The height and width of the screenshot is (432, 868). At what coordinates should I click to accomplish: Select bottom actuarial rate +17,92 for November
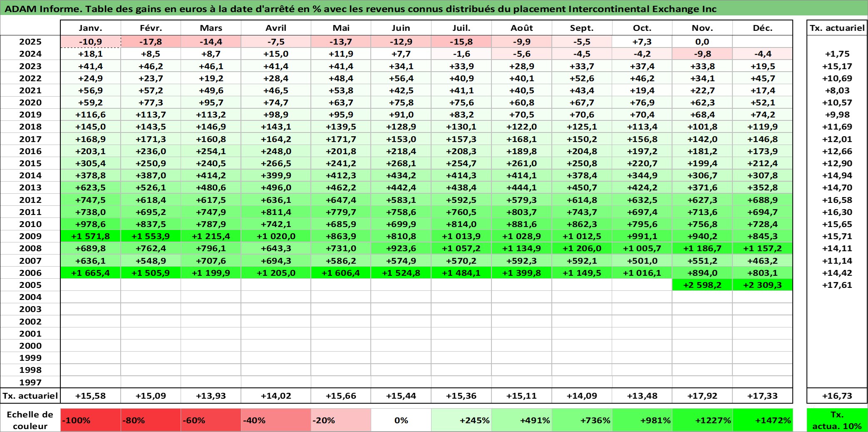(x=702, y=396)
